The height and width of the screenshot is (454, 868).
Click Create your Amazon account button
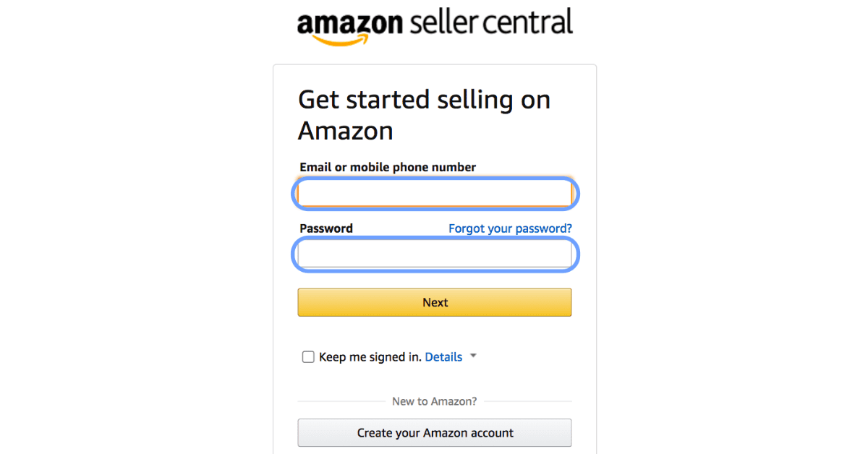click(435, 433)
